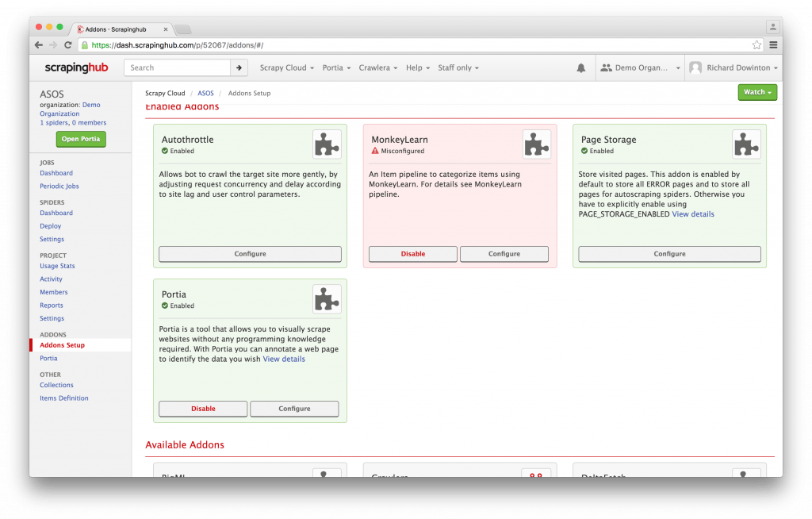Open Project Settings link
The image size is (812, 519).
(52, 318)
